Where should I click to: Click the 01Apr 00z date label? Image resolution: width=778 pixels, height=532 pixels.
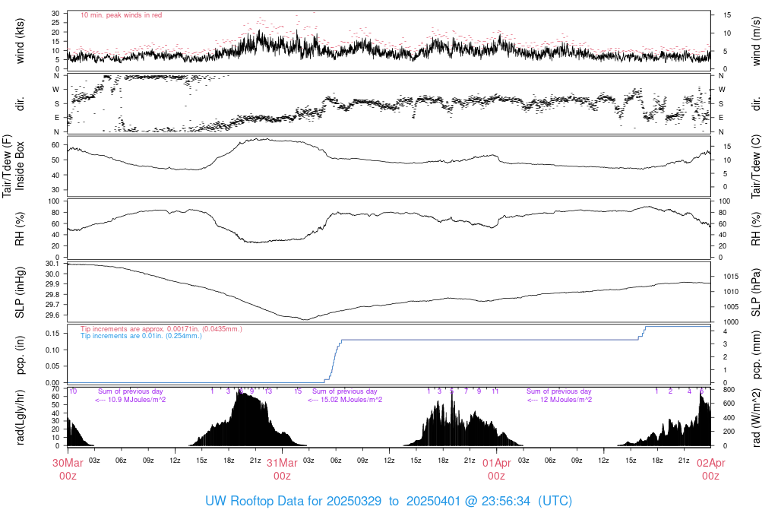pyautogui.click(x=496, y=469)
